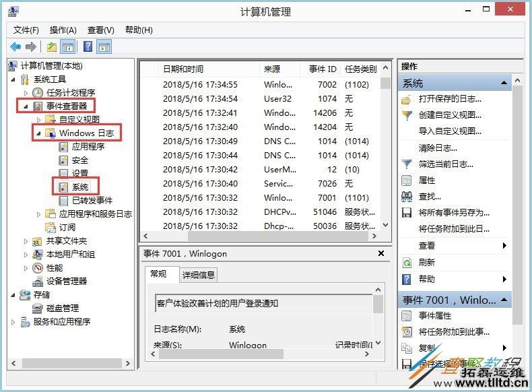Select the User32 event 1074 row
The image size is (532, 392).
(x=260, y=99)
